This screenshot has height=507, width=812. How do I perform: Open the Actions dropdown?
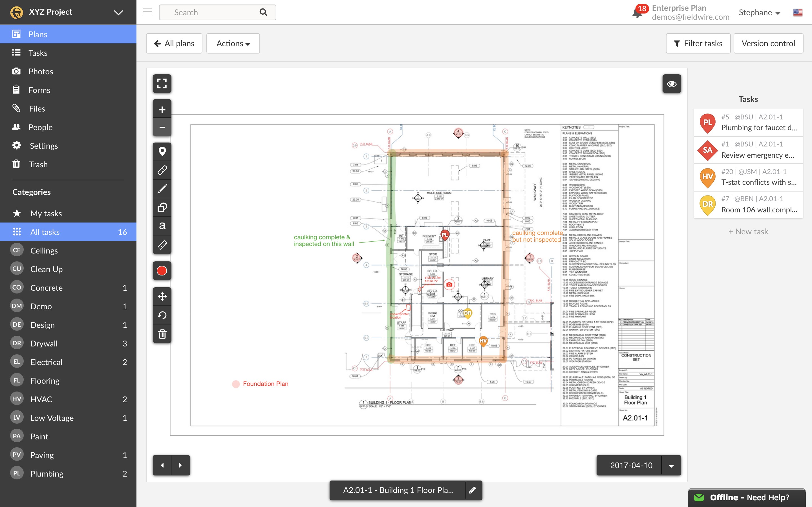233,43
